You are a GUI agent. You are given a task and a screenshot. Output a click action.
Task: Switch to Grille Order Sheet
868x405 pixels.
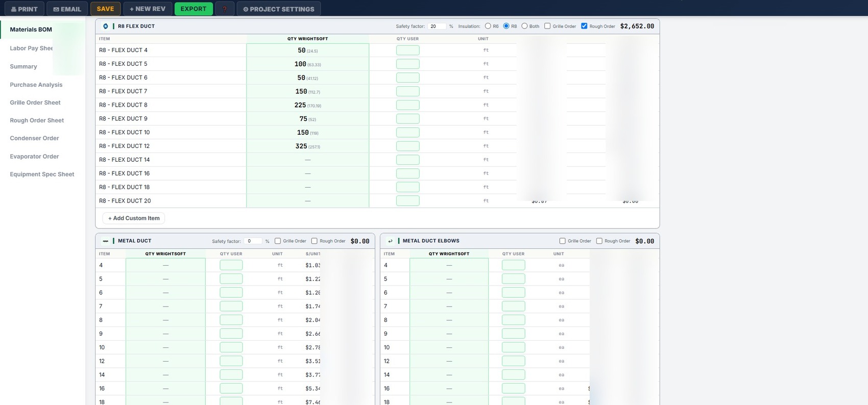coord(35,103)
